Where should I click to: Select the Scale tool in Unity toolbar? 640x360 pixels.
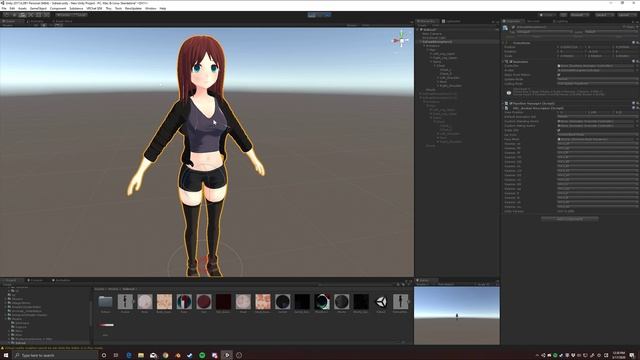(x=31, y=15)
